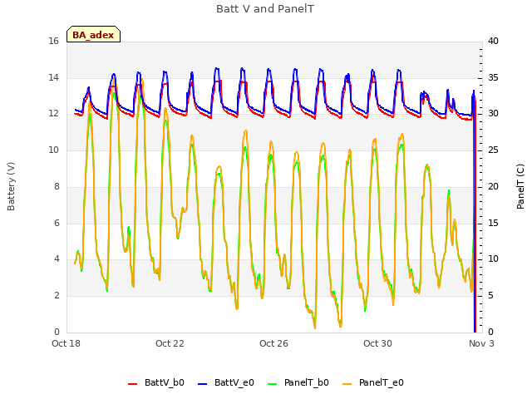Click the 14 tick on Battery axis

(x=53, y=77)
